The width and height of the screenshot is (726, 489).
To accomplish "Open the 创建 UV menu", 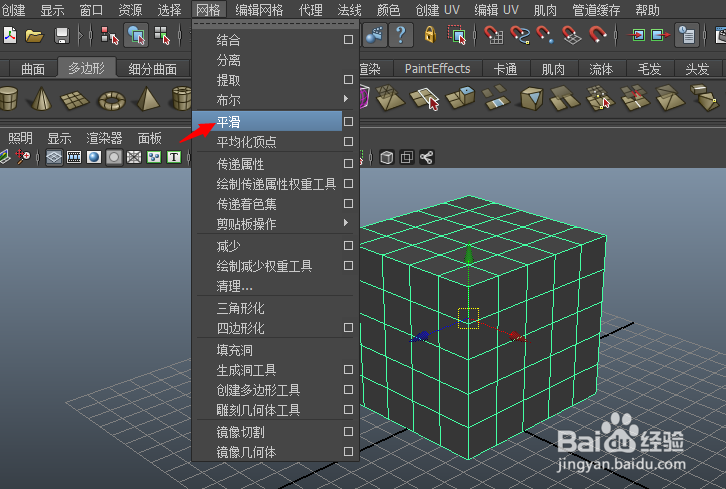I will (438, 9).
